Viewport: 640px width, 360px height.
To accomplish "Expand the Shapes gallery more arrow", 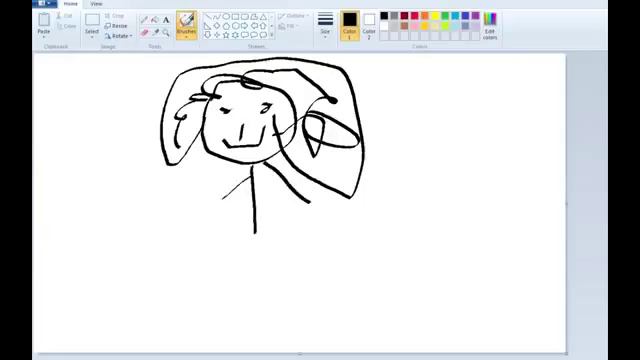I will (272, 35).
